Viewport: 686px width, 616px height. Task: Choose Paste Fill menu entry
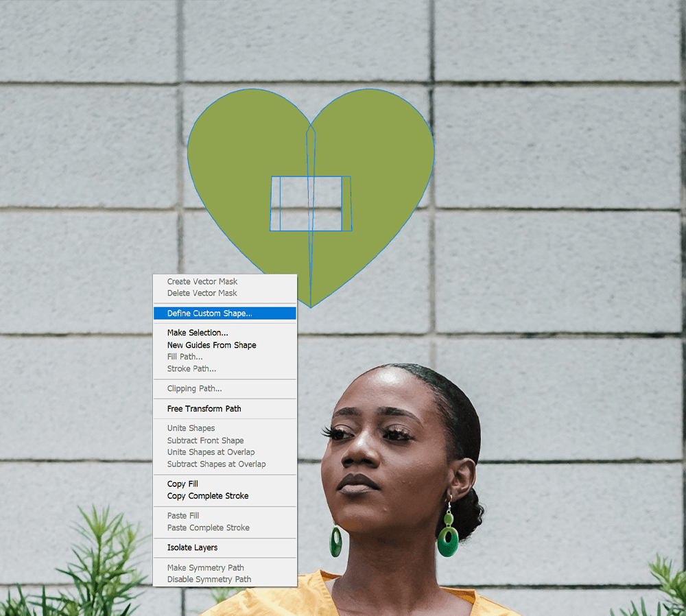click(225, 516)
